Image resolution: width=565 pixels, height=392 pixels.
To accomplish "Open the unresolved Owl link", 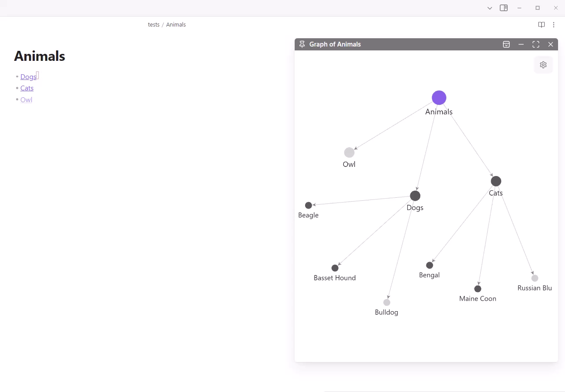I will pos(26,100).
